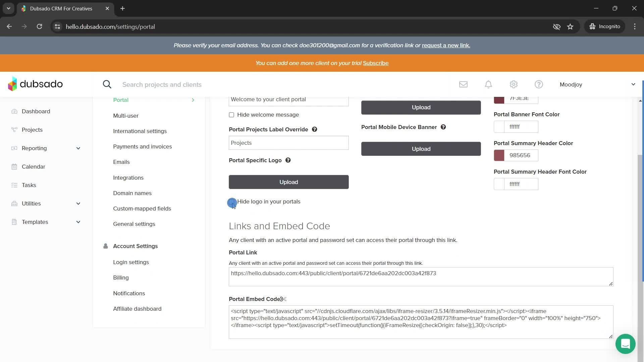Click help icon next to Portal Specific Logo

click(288, 160)
